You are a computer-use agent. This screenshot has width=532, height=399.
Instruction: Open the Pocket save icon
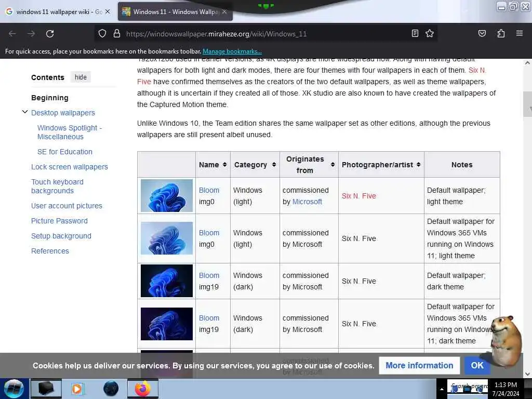[x=482, y=33]
